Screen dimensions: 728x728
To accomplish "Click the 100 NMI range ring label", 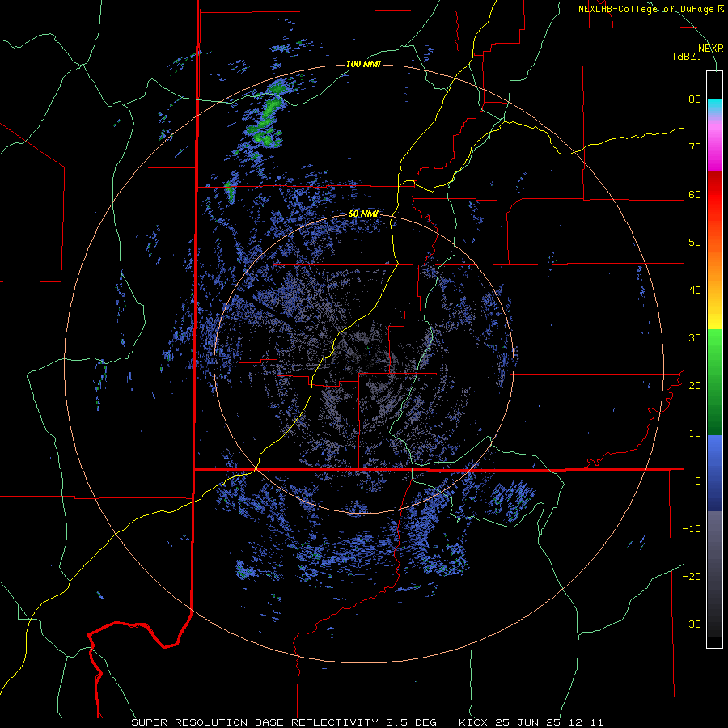I will [363, 64].
